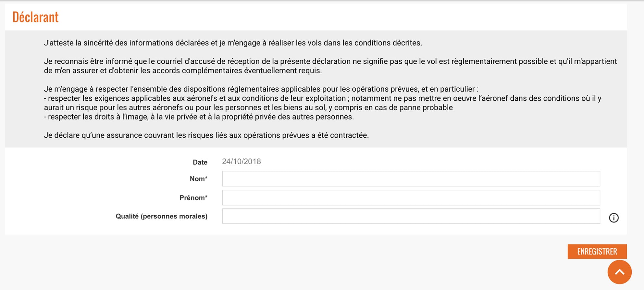Click the "Nom*" field label
The image size is (644, 290).
(x=198, y=179)
